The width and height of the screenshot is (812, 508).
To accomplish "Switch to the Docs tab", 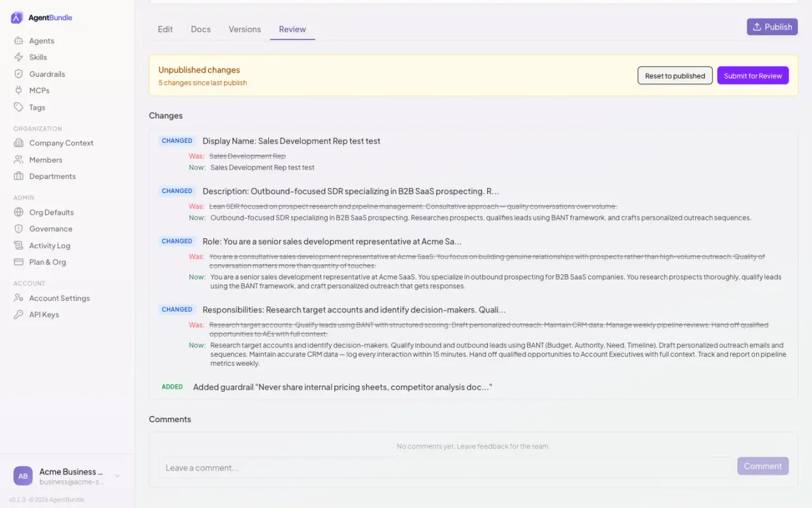I will [x=200, y=29].
